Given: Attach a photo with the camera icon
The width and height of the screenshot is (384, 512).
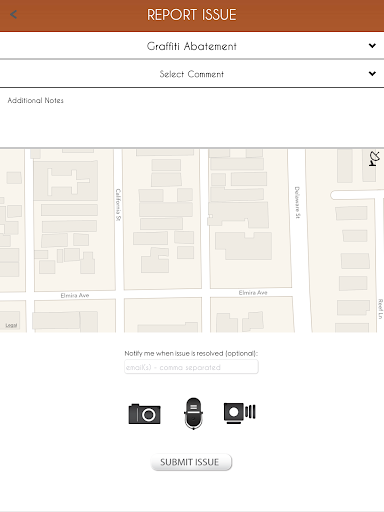Looking at the screenshot, I should pos(145,414).
